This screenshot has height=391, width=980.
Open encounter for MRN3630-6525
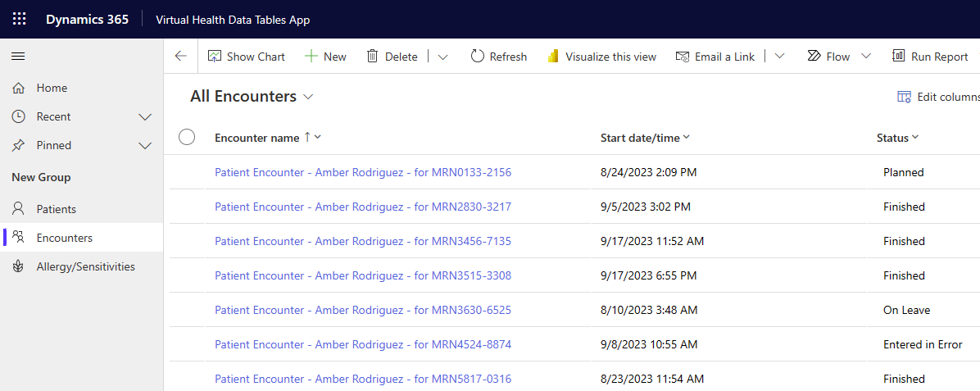coord(363,310)
